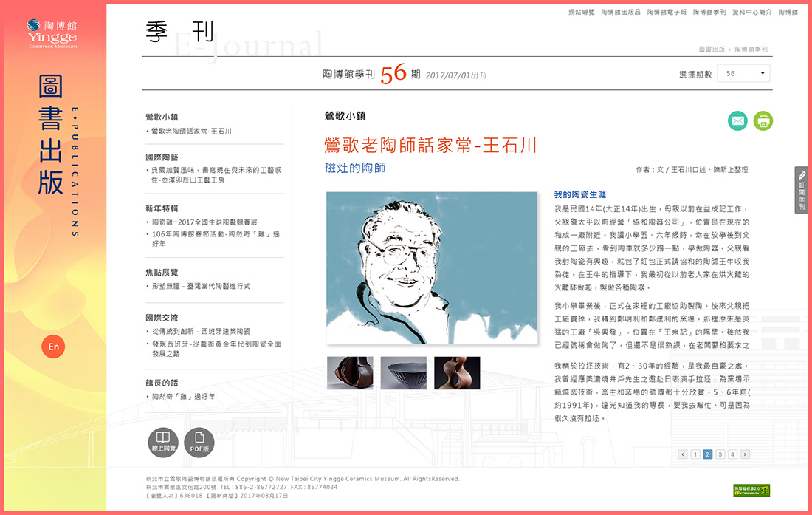
Task: Go to article page 1
Action: [695, 454]
